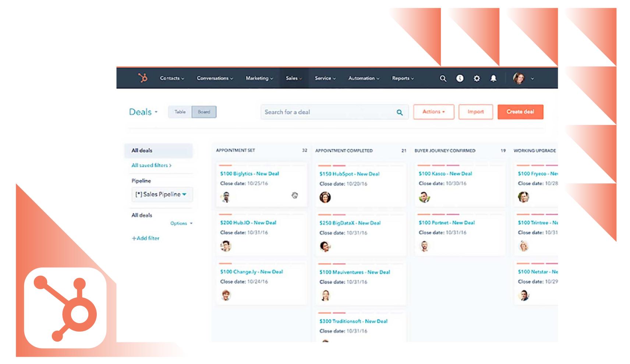Open the marketplace icon next to search
The image size is (630, 364).
tap(460, 78)
